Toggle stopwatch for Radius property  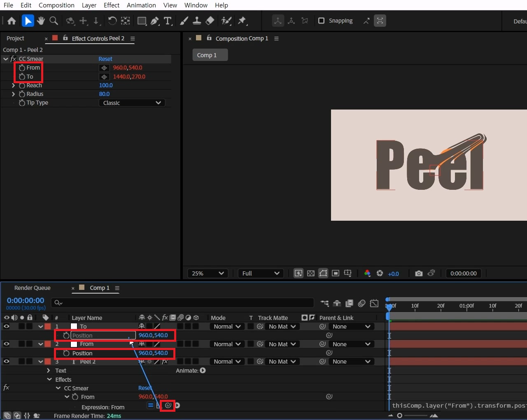pyautogui.click(x=22, y=94)
